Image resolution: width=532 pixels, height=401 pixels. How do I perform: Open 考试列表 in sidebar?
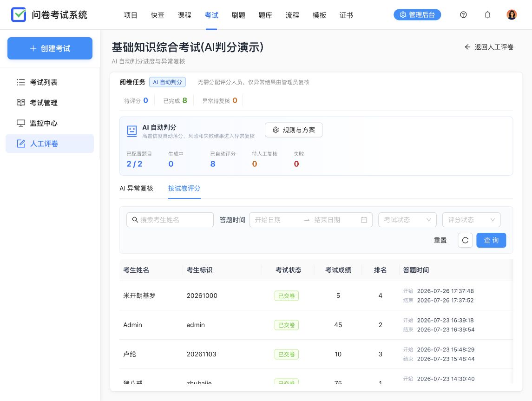point(50,82)
